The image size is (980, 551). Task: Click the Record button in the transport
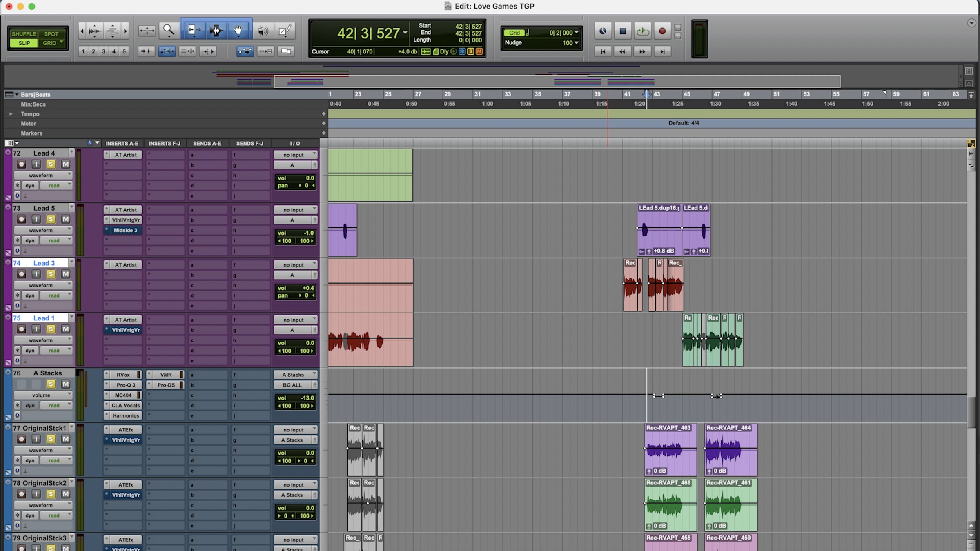662,31
